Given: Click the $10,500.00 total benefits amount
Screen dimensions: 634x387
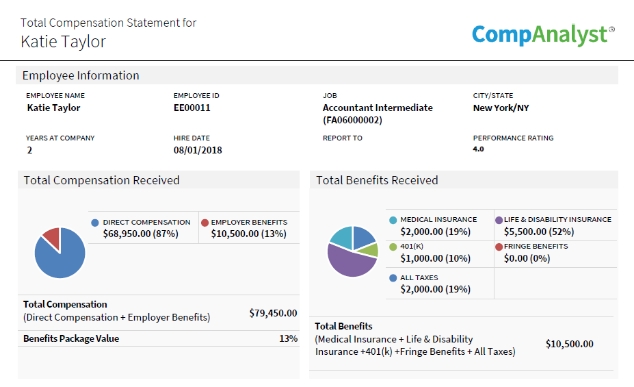Looking at the screenshot, I should [569, 344].
